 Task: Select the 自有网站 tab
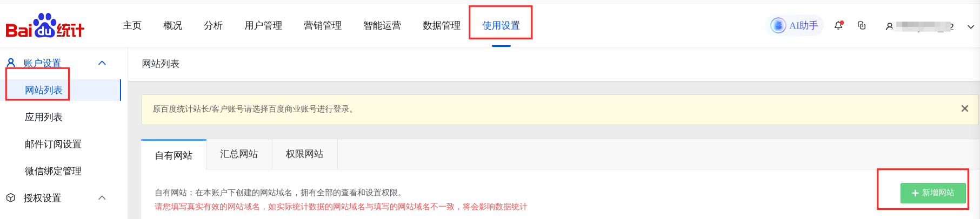coord(174,155)
